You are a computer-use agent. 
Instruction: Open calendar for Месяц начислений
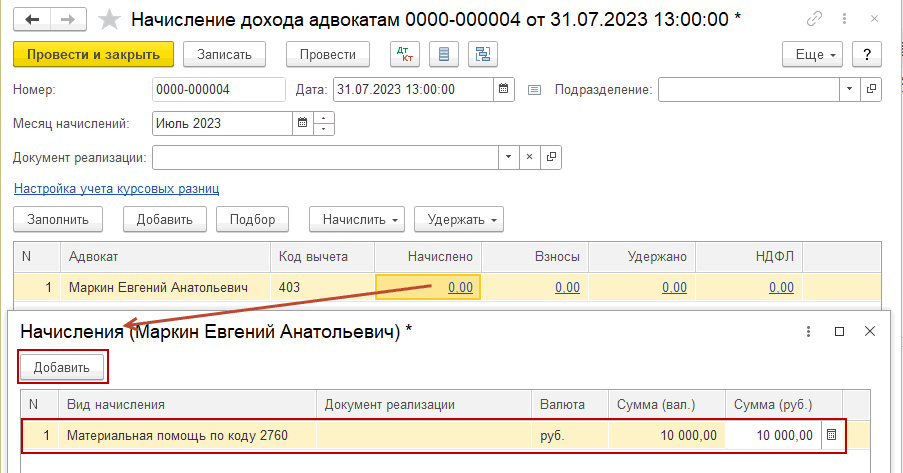point(302,124)
